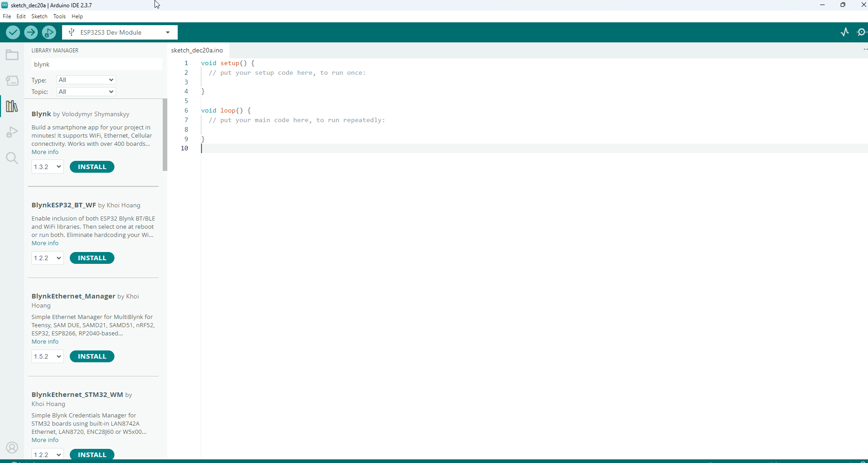Open the Type filter dropdown
The width and height of the screenshot is (868, 463).
[86, 80]
